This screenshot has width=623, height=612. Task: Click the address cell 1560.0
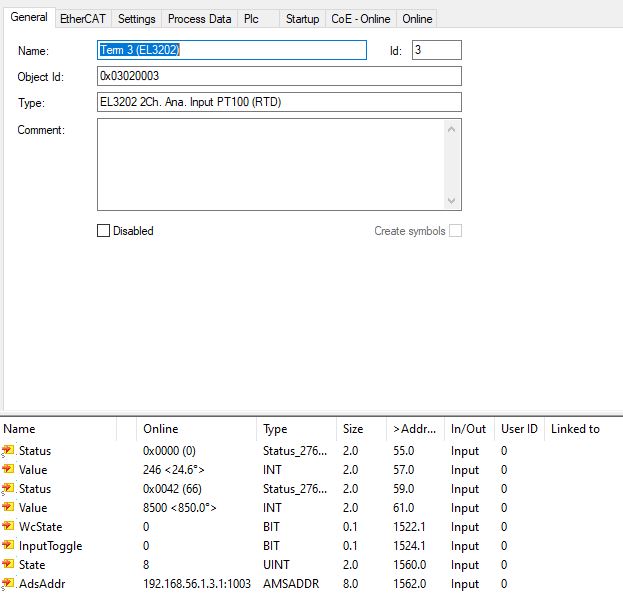click(x=410, y=565)
